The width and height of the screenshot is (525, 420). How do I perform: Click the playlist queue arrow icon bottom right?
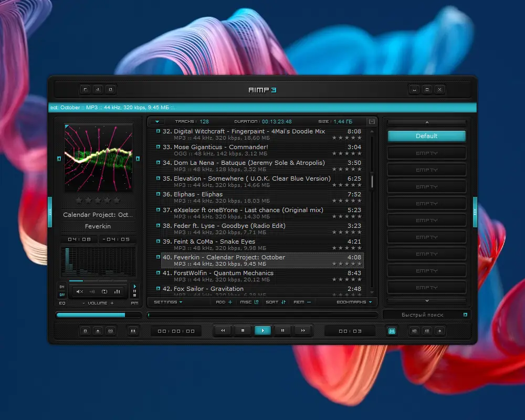(x=440, y=331)
